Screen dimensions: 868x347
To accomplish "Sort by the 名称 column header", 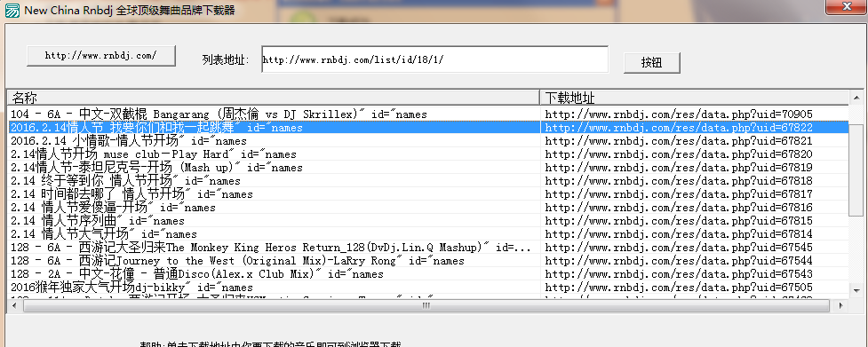I will coord(274,98).
